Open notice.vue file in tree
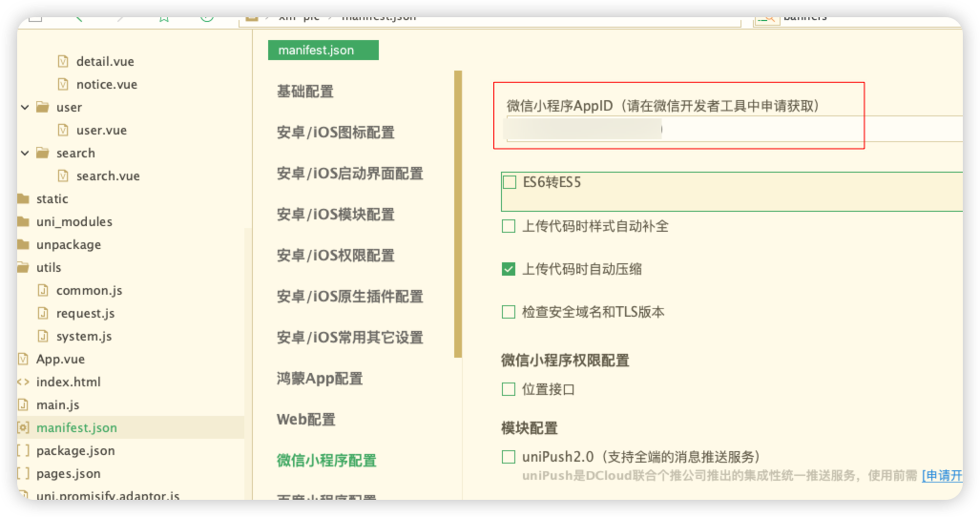Screen dimensions: 980x517 (x=107, y=84)
